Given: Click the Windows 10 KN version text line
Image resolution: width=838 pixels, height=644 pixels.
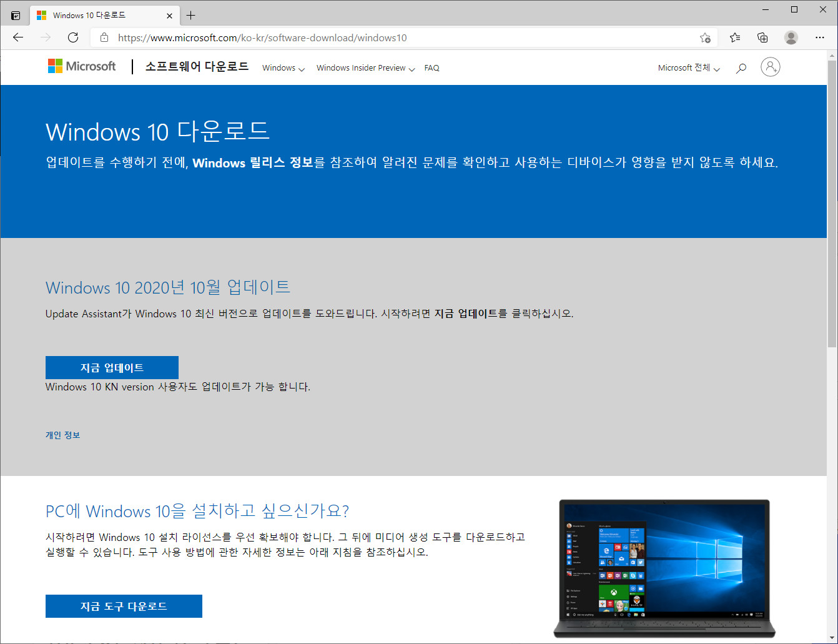Looking at the screenshot, I should 178,387.
